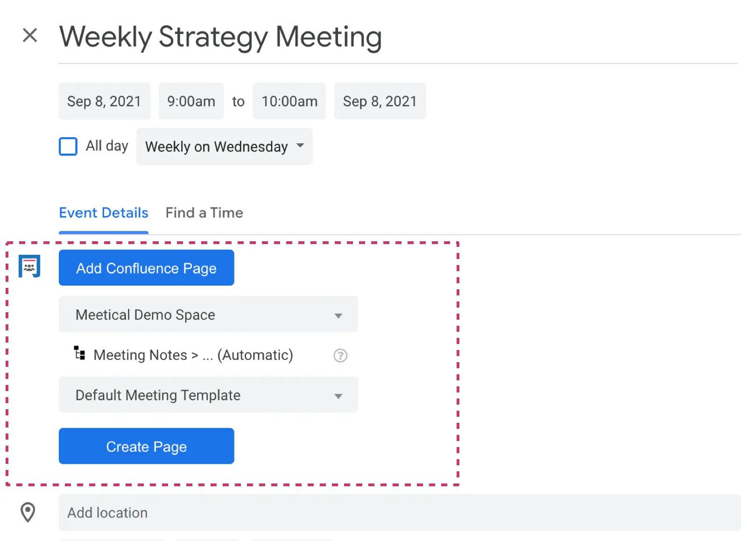Open the Default Meeting Template dropdown
This screenshot has width=747, height=560.
click(x=208, y=395)
